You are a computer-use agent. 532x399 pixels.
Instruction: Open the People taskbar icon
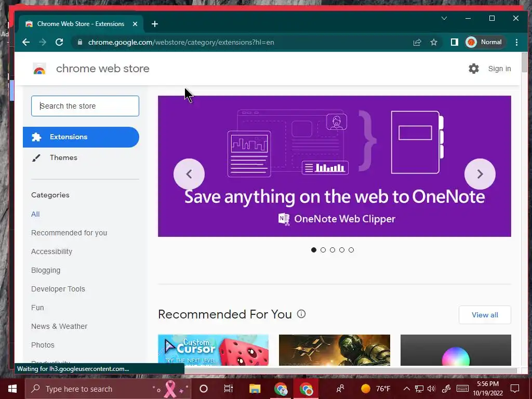[x=340, y=389]
